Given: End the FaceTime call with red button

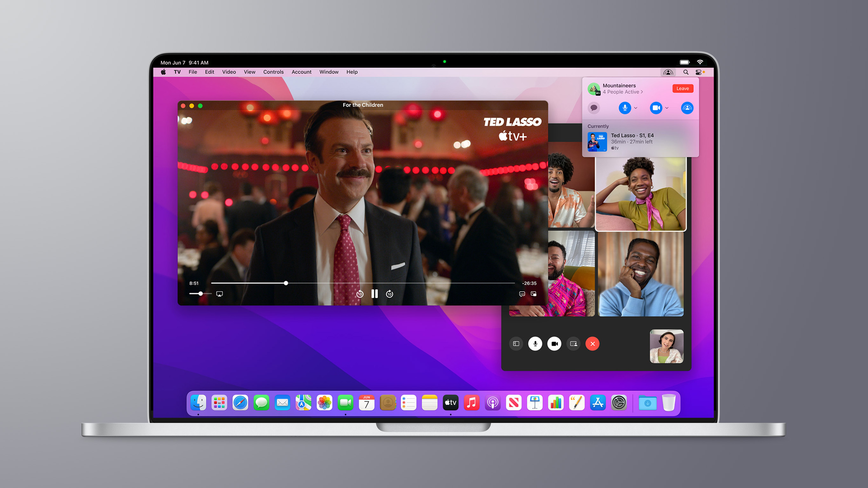Looking at the screenshot, I should [x=593, y=344].
